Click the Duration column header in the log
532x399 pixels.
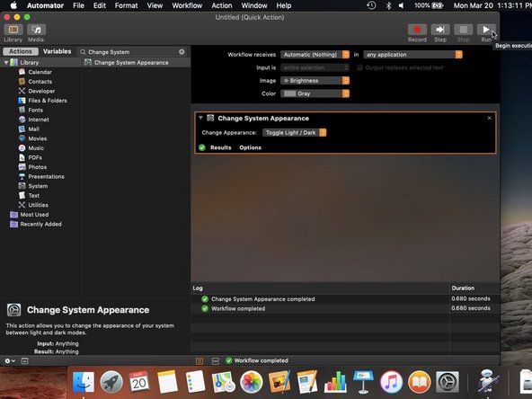(474, 288)
